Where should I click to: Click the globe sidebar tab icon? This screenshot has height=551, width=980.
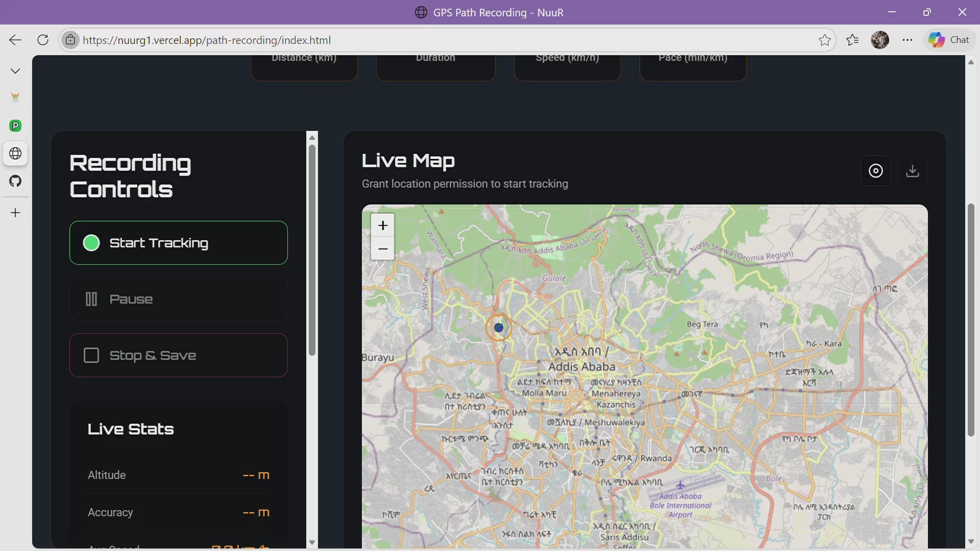pos(15,154)
